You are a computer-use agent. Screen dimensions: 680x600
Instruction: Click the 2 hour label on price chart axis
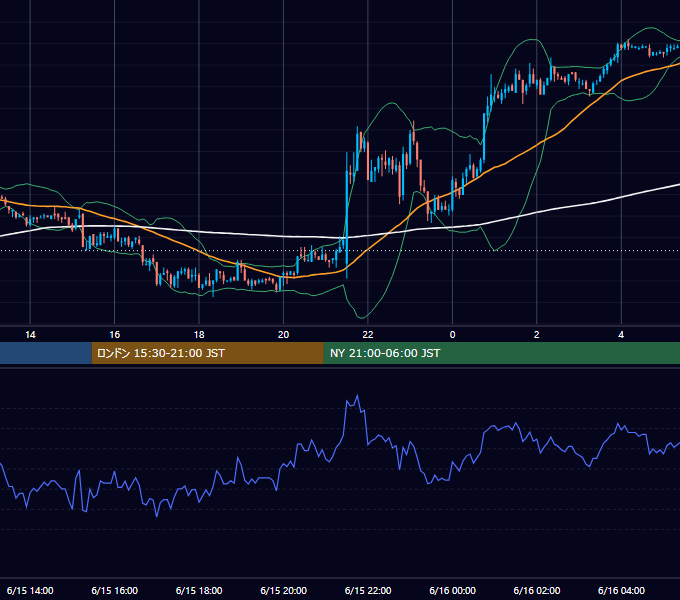536,335
